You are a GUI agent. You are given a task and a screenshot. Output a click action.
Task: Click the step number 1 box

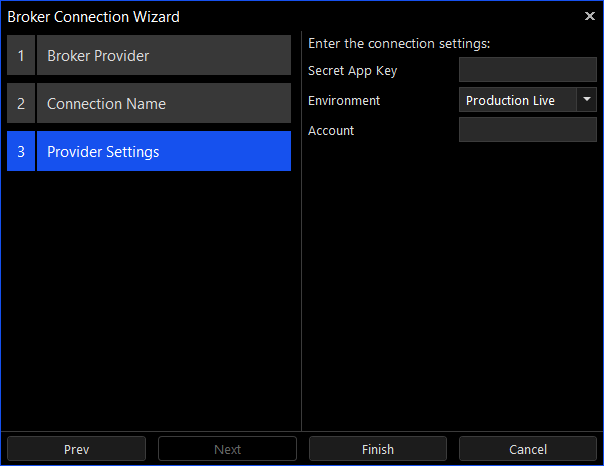pyautogui.click(x=21, y=55)
